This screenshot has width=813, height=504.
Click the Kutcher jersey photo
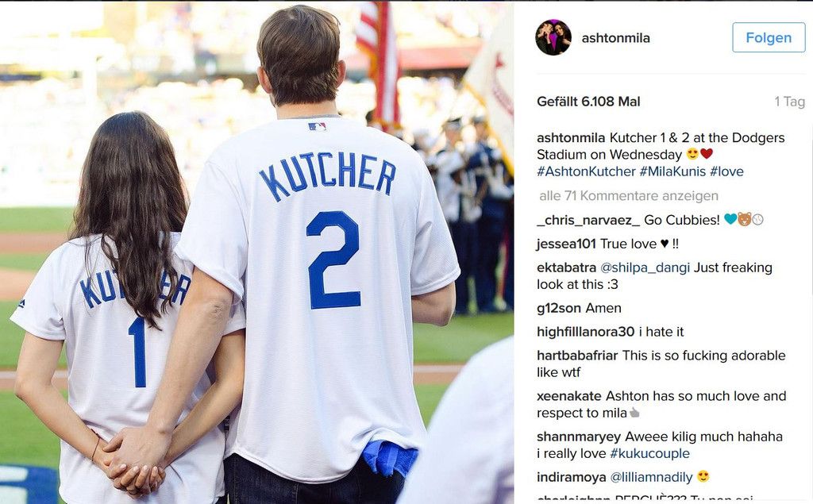[256, 252]
